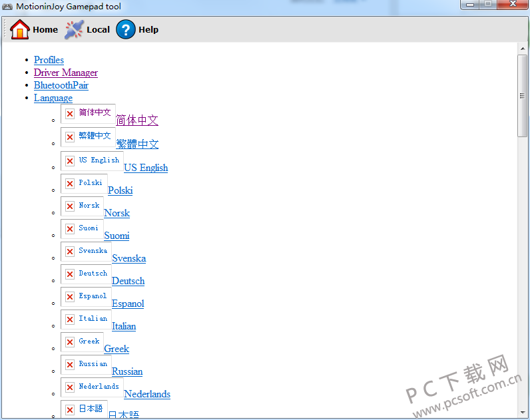The image size is (530, 420).
Task: Open Help via the question mark icon
Action: 125,30
